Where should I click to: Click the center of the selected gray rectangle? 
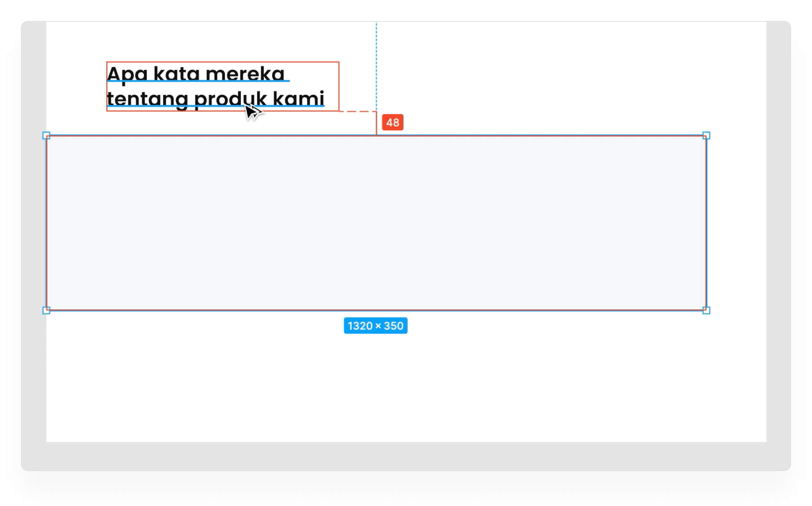pos(376,223)
